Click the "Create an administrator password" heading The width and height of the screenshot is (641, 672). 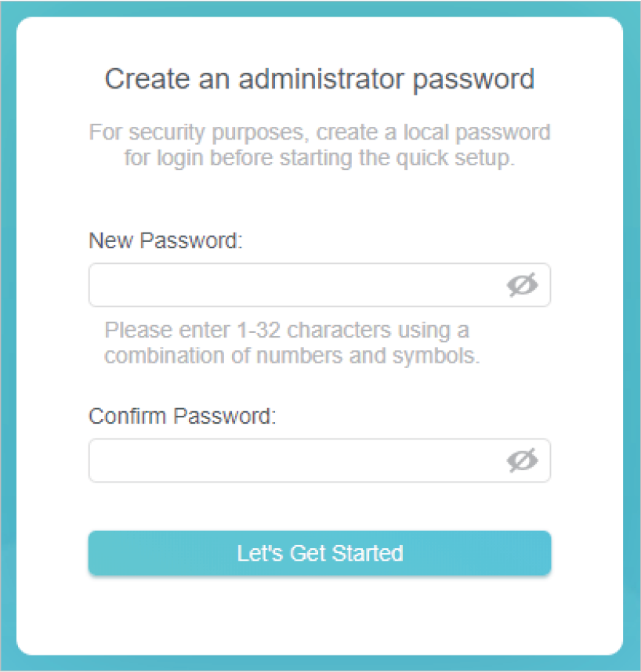320,79
